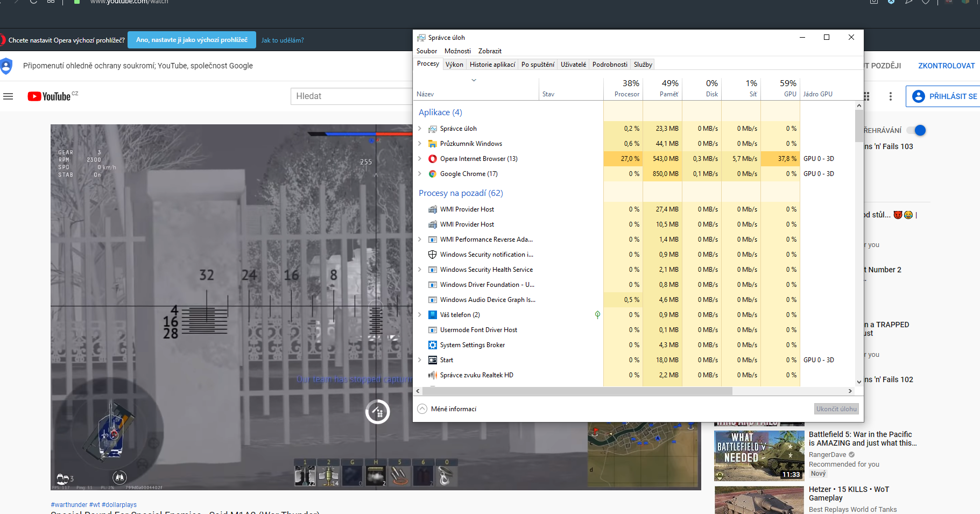Open YouTube settings three-dot menu
Screen dimensions: 980x514
890,96
